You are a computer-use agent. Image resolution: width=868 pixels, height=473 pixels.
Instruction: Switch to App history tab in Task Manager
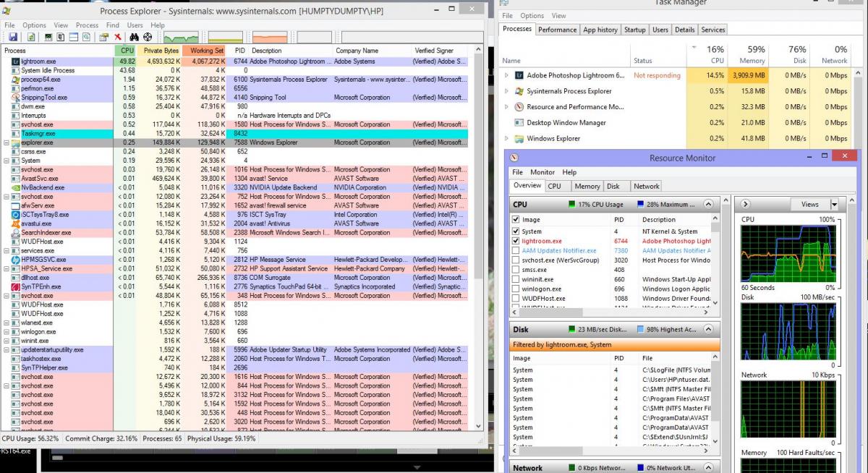click(x=600, y=30)
